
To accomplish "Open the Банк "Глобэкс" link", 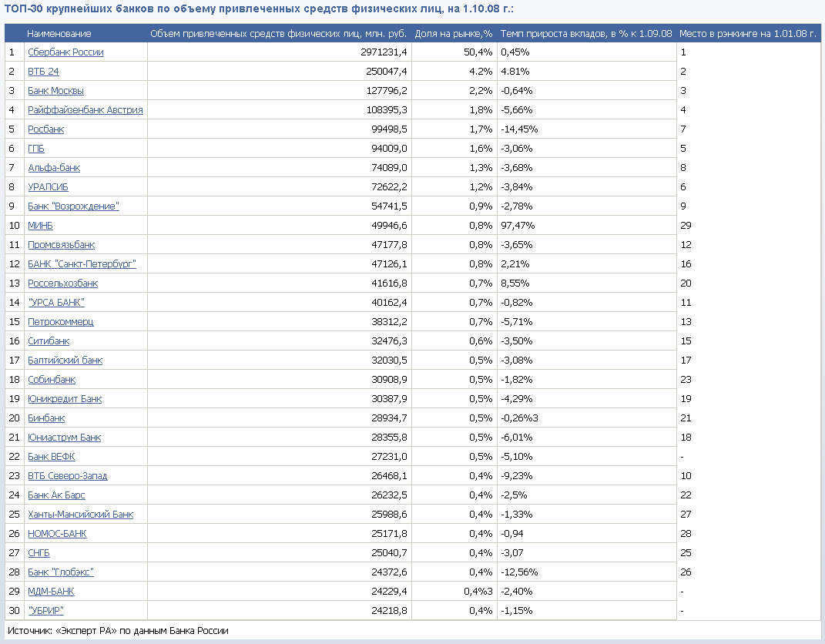I will pyautogui.click(x=61, y=572).
